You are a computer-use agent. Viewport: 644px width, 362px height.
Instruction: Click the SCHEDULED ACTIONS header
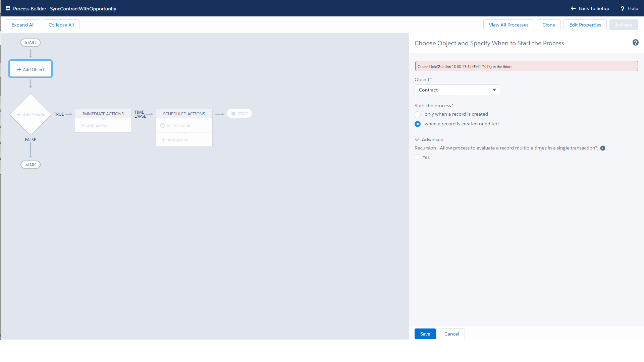coord(184,114)
